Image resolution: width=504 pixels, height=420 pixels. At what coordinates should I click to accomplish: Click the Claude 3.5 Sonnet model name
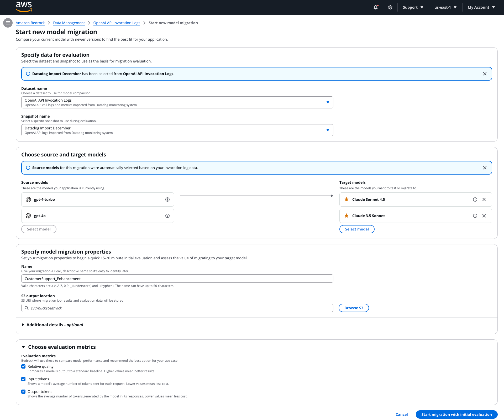[x=369, y=216]
